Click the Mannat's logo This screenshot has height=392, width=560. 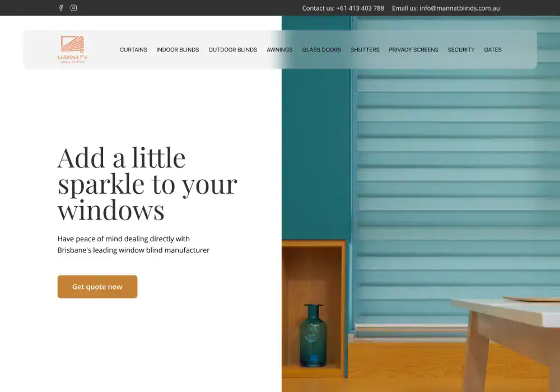click(x=72, y=49)
